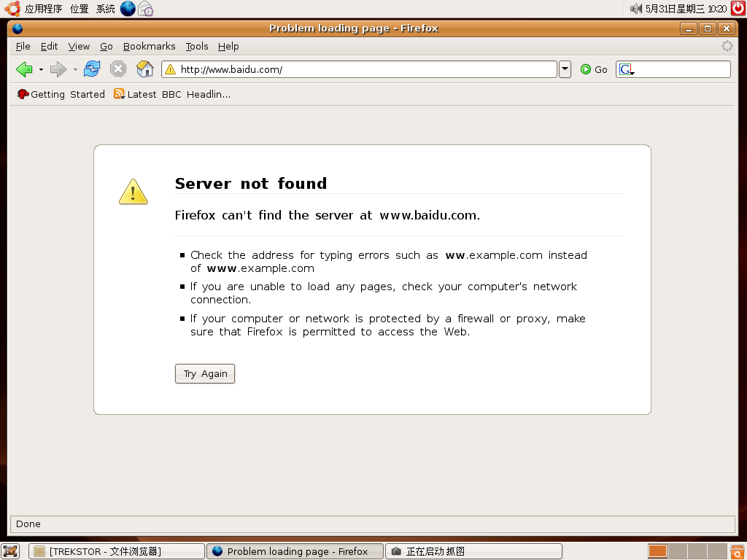747x560 pixels.
Task: Go to the Home page icon
Action: point(145,69)
